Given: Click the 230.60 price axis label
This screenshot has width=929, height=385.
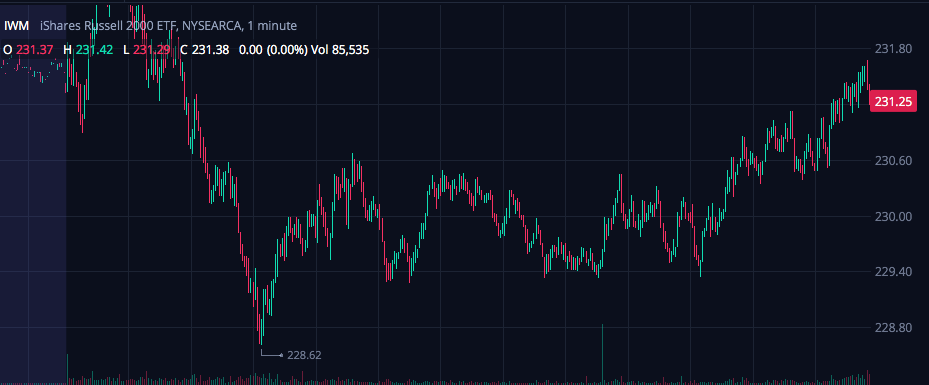Looking at the screenshot, I should tap(894, 161).
